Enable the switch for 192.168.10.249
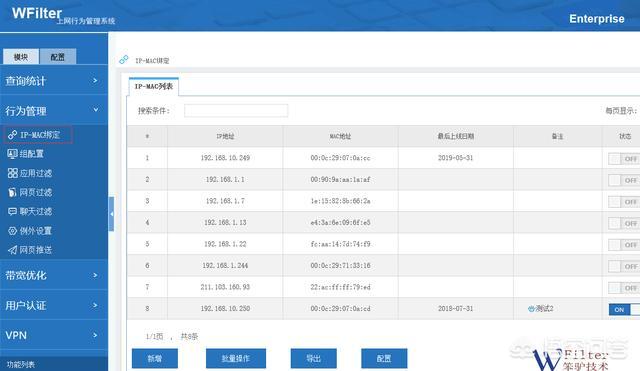 (624, 159)
